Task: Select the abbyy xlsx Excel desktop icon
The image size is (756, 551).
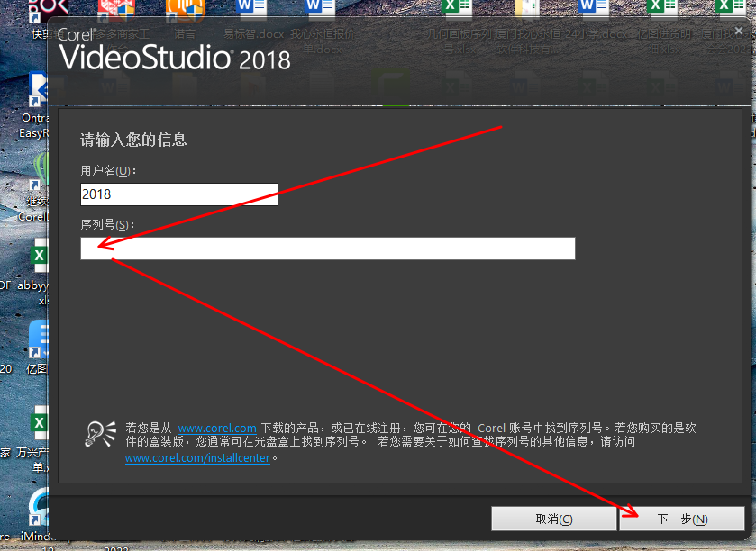Action: pyautogui.click(x=39, y=256)
